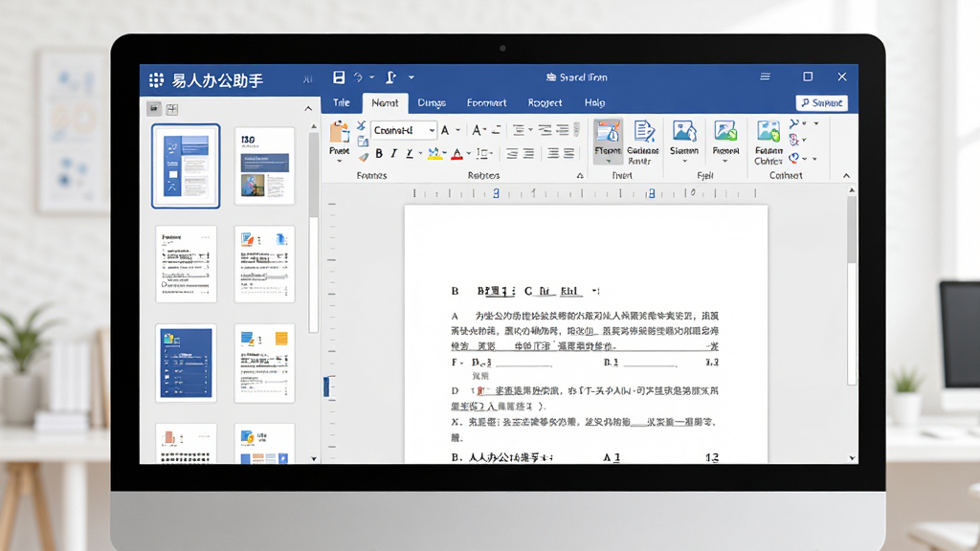The width and height of the screenshot is (980, 551).
Task: Click the Cadinant document-with-pen icon
Action: (x=643, y=132)
